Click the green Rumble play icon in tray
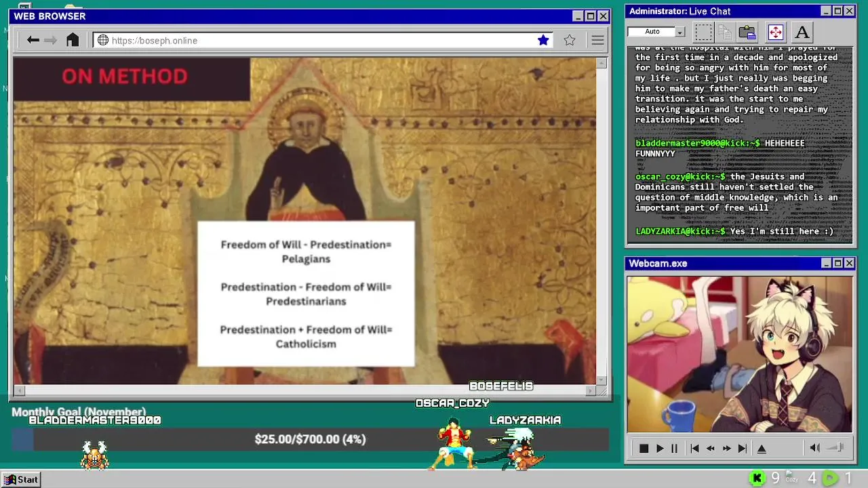This screenshot has width=868, height=488. pyautogui.click(x=830, y=479)
